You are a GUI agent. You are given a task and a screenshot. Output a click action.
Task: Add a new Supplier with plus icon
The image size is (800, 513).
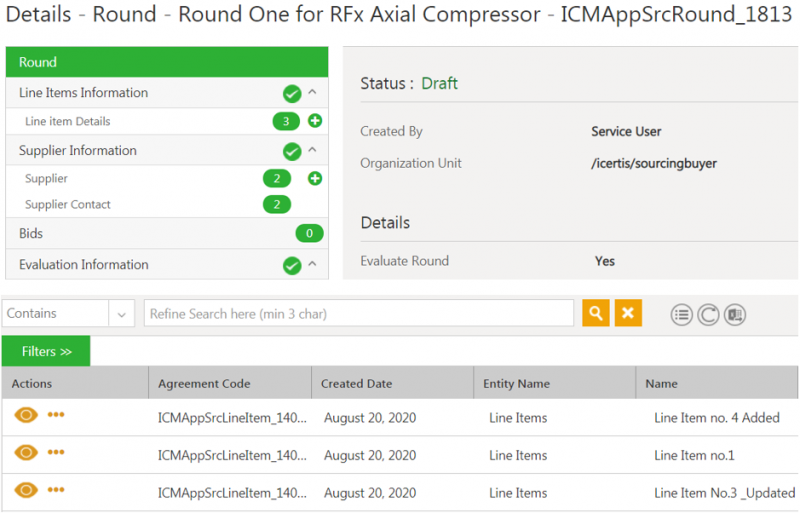[x=315, y=178]
